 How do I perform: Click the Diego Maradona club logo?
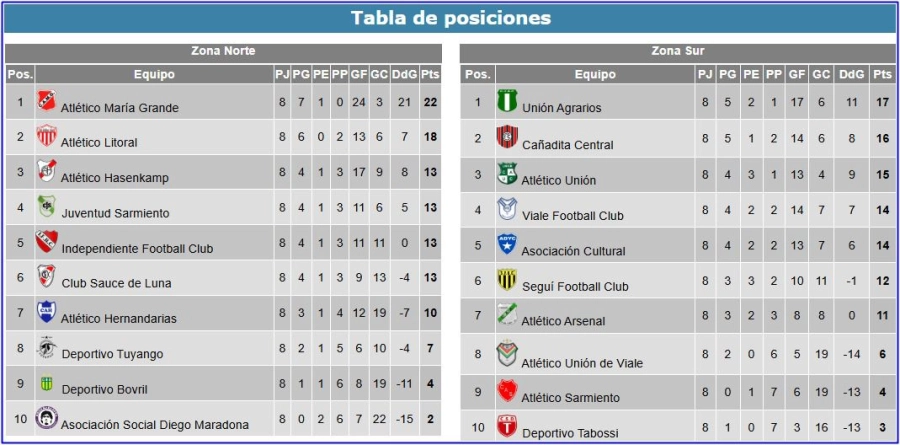[46, 417]
